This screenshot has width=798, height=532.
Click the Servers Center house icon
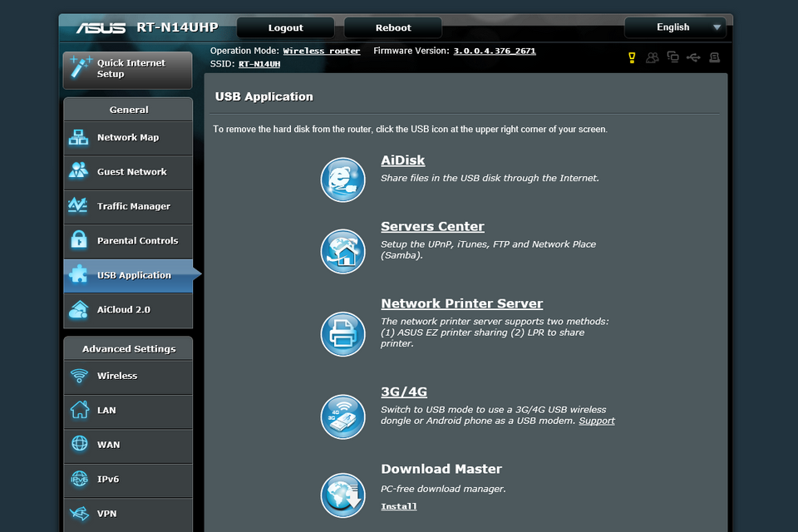coord(342,252)
